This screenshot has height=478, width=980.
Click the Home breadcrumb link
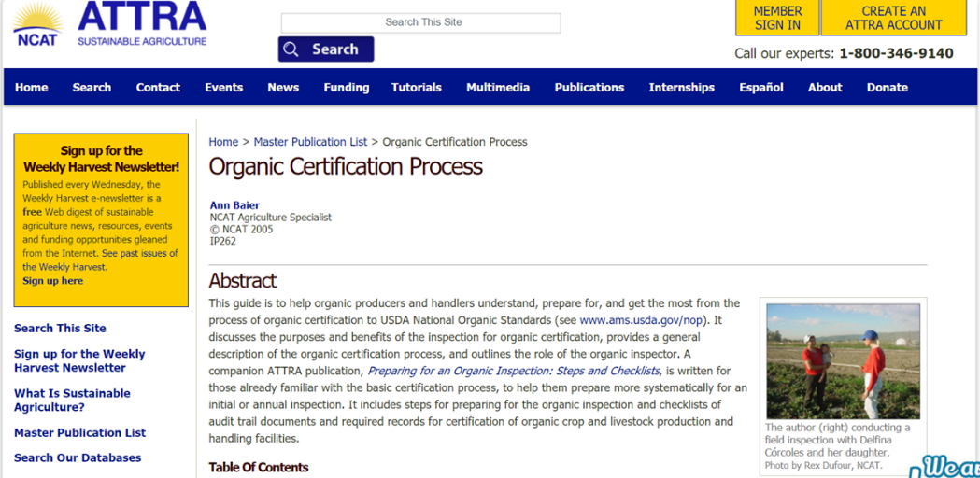(224, 142)
